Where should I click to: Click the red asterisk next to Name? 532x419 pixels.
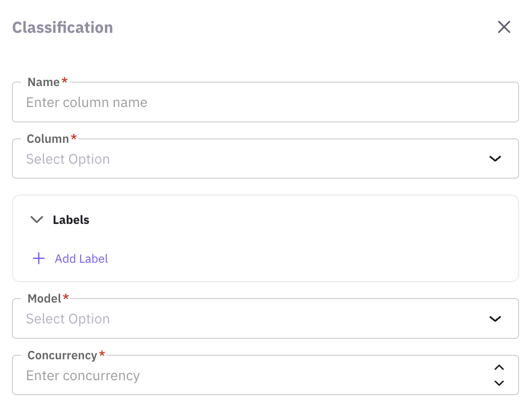point(64,81)
